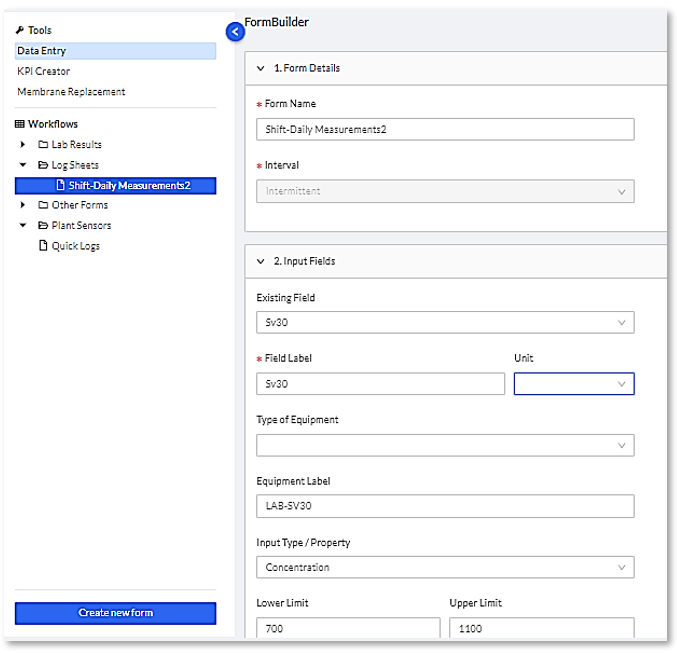Screen dimensions: 677x653
Task: Open the Type of Equipment dropdown
Action: coord(445,445)
